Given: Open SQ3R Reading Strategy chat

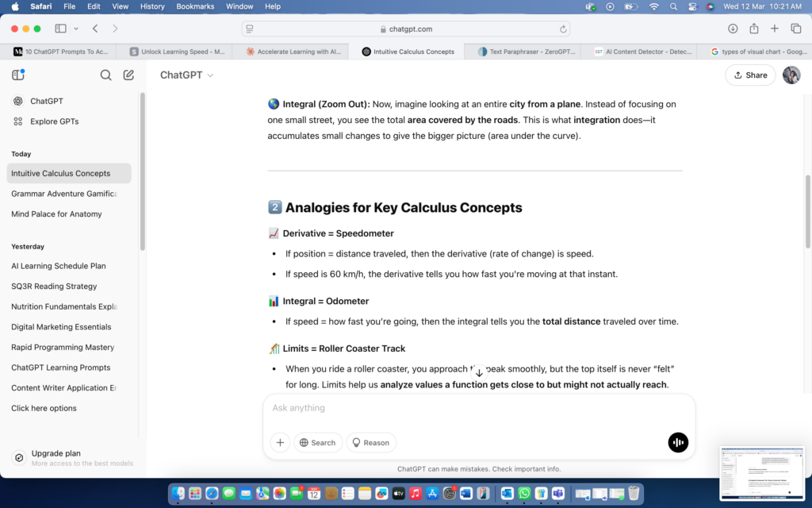Looking at the screenshot, I should [54, 286].
